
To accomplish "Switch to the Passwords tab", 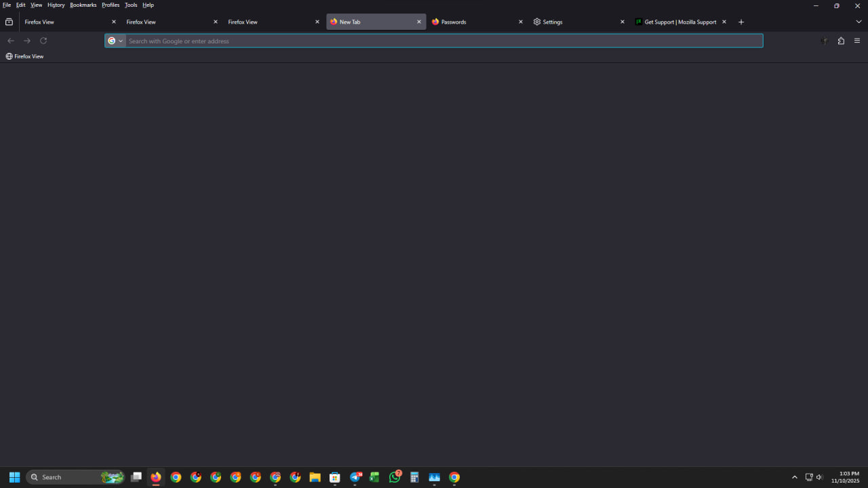I will [x=471, y=22].
